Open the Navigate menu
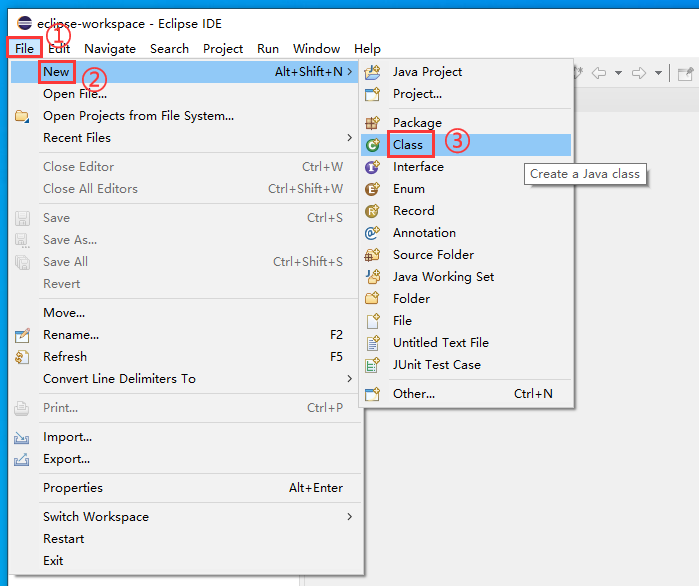 [x=109, y=48]
